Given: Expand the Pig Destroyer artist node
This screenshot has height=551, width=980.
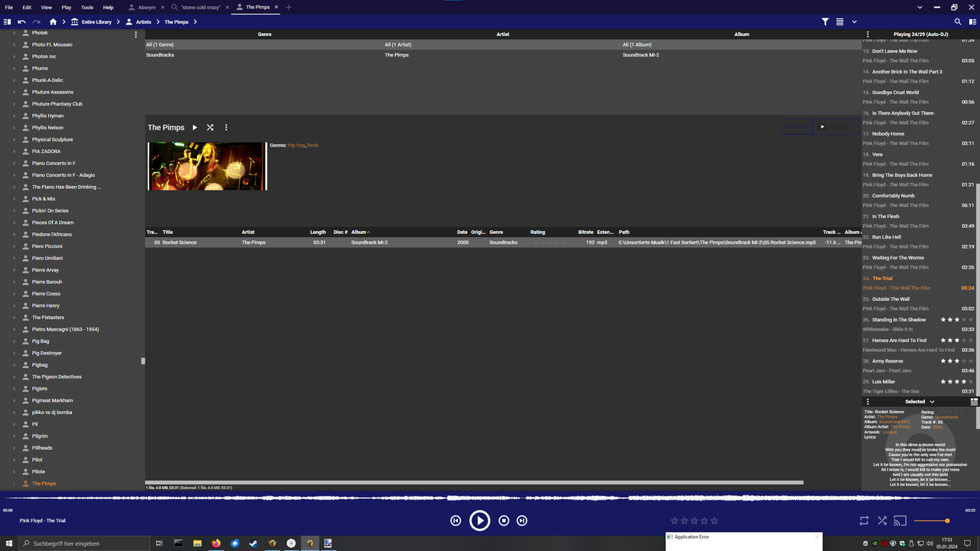Looking at the screenshot, I should [x=14, y=353].
